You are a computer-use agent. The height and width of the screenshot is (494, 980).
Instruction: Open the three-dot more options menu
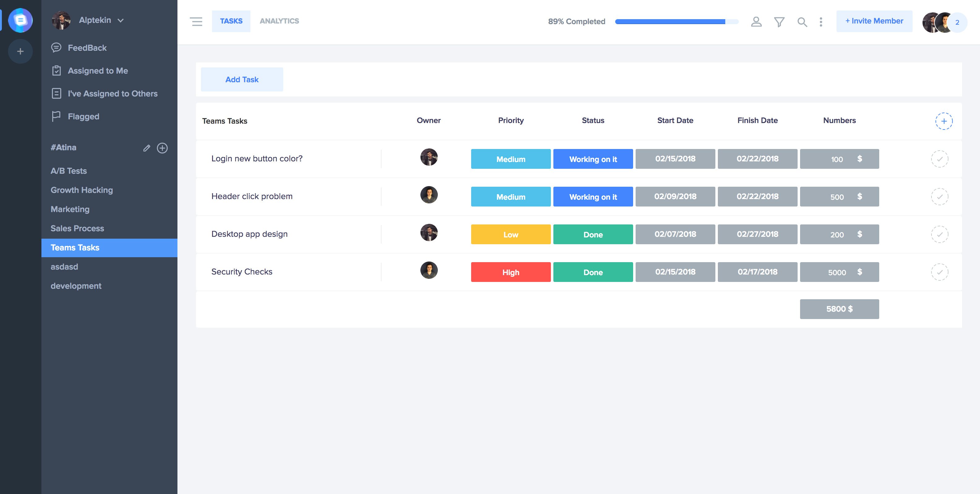coord(821,22)
